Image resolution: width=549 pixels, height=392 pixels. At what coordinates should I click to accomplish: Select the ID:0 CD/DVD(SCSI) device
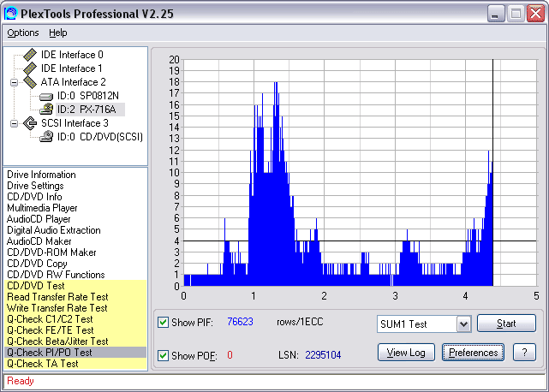[x=100, y=136]
